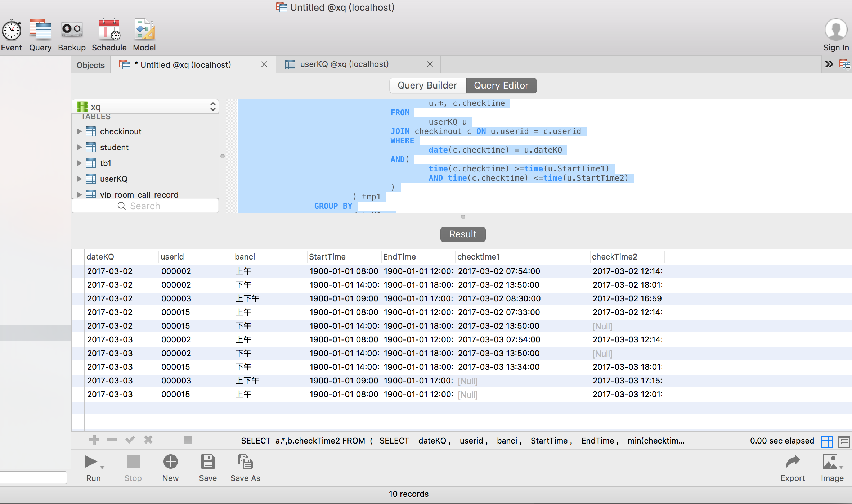Show more tabs with double chevron
This screenshot has width=852, height=504.
829,64
